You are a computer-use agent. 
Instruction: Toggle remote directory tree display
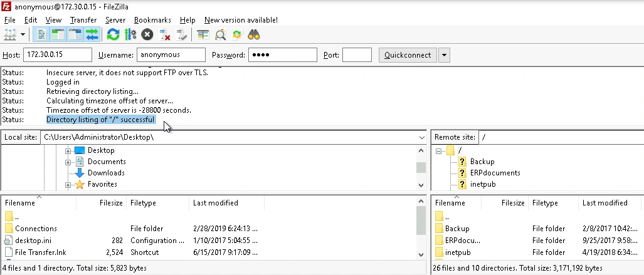pyautogui.click(x=75, y=35)
